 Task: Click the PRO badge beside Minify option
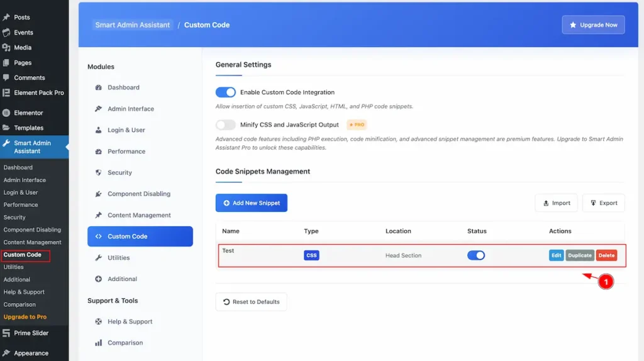(x=357, y=125)
